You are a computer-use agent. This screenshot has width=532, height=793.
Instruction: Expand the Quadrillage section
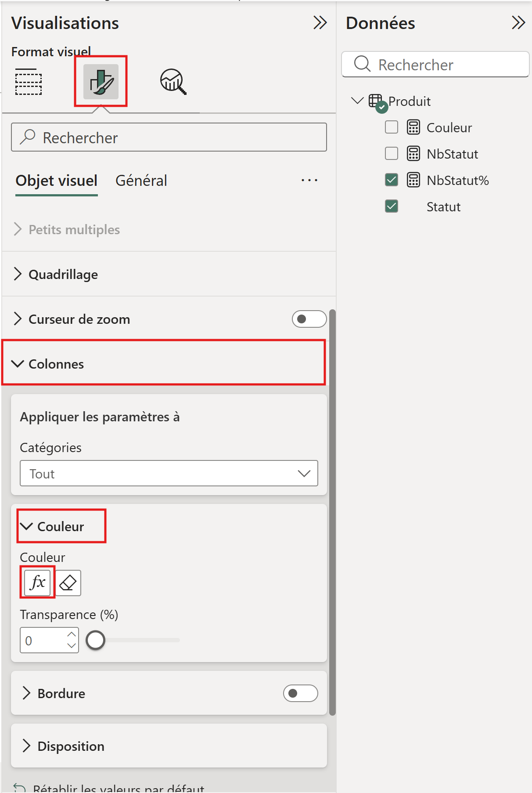(63, 275)
